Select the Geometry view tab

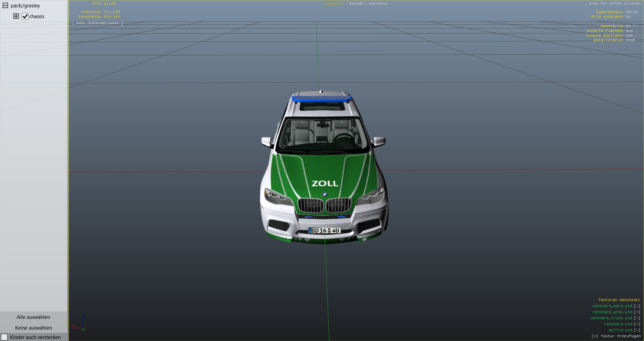334,3
